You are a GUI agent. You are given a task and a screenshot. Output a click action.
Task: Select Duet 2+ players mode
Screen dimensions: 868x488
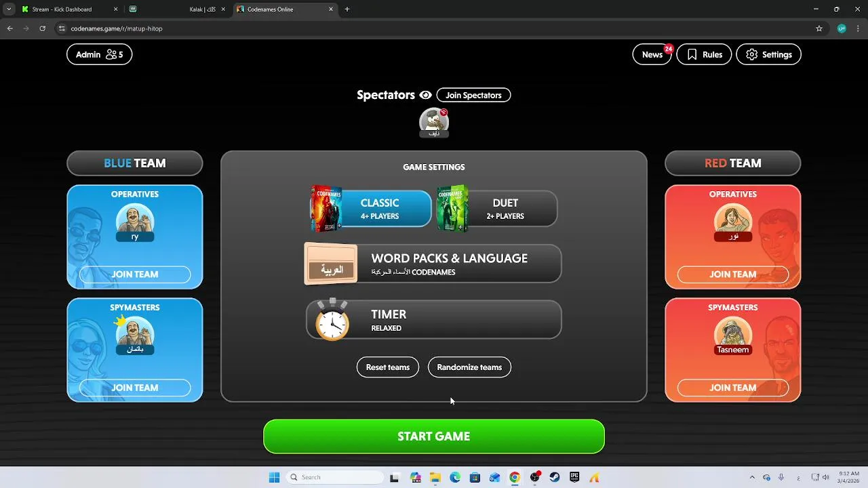[497, 209]
